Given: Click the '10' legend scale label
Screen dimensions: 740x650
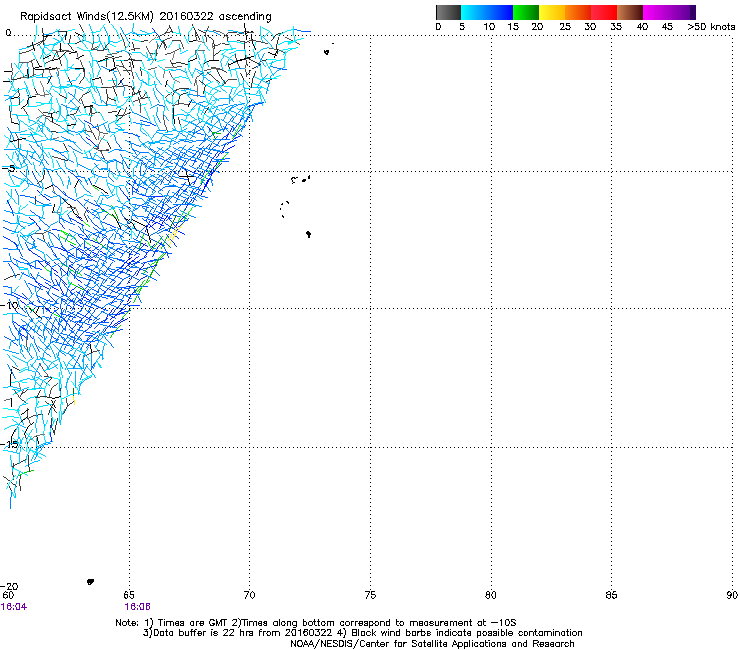Looking at the screenshot, I should [x=489, y=27].
